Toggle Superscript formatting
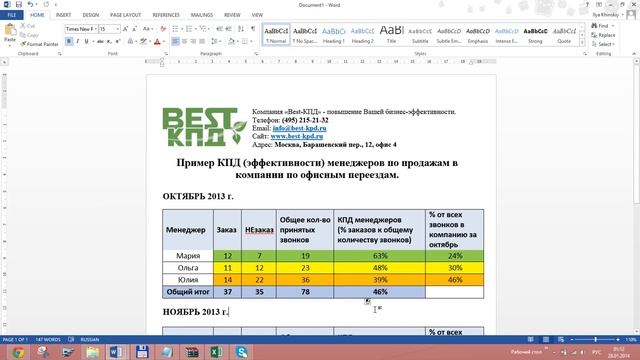 tap(118, 41)
